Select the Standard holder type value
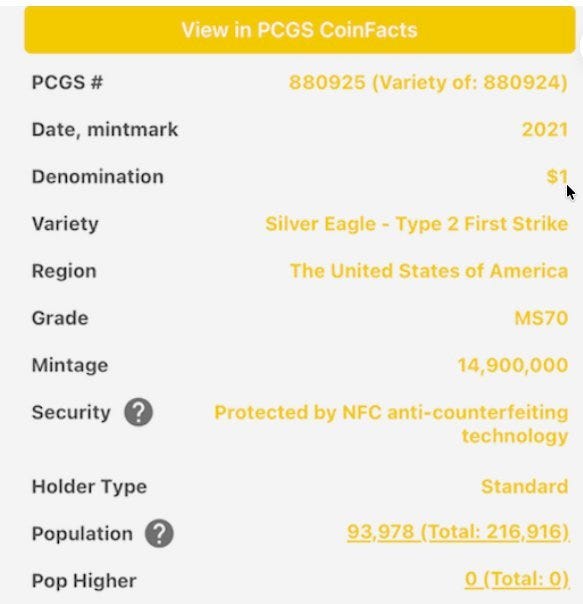Screen dimensions: 583x604 (x=524, y=487)
